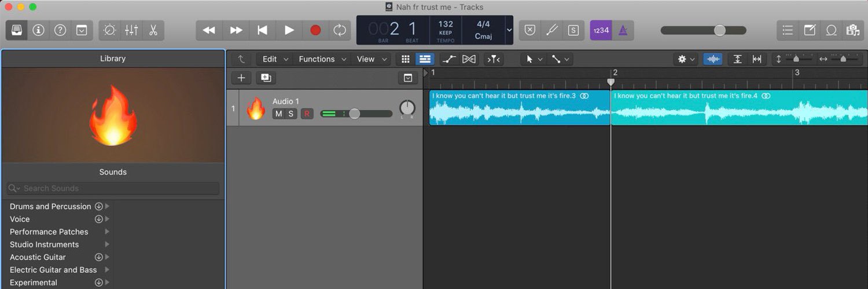Open the Loop Browser
This screenshot has height=289, width=868.
831,30
